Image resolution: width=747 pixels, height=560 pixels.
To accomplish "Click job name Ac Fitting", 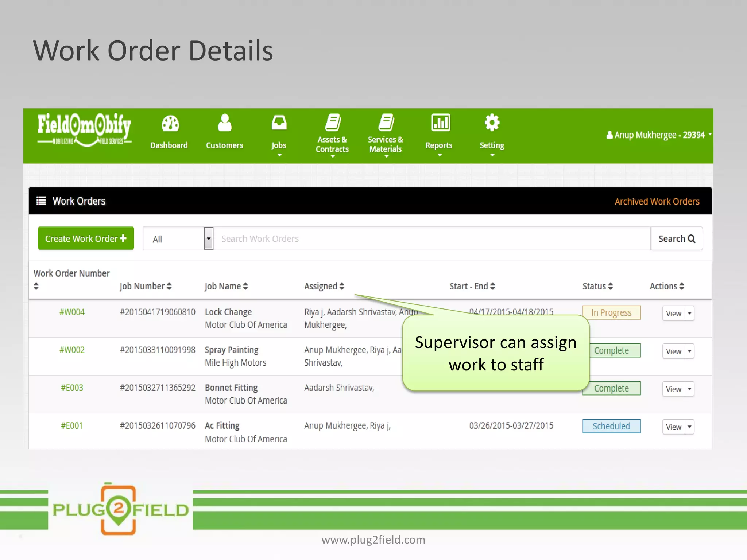I will (222, 426).
